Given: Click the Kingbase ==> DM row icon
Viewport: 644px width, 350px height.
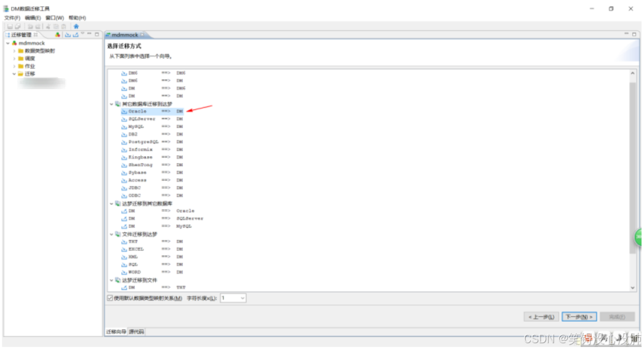Looking at the screenshot, I should (x=124, y=157).
